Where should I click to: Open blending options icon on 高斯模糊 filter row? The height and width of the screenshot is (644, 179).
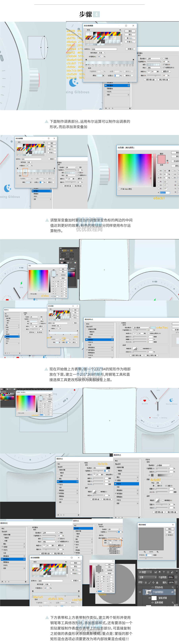[x=173, y=603]
